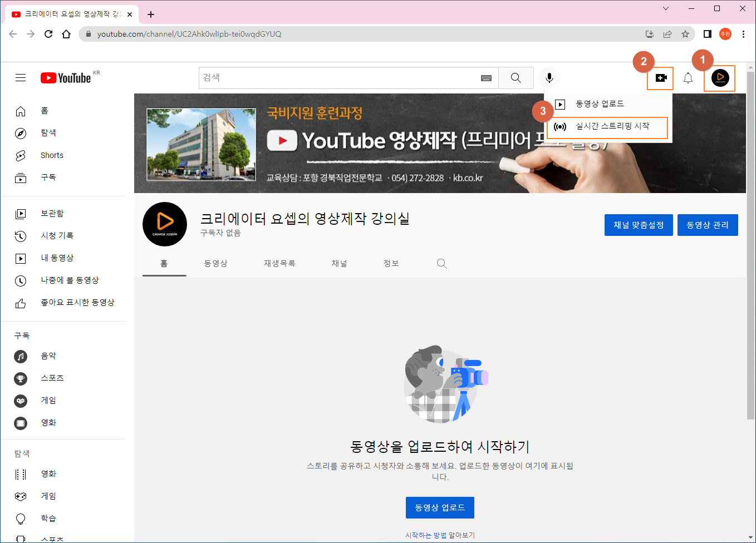
Task: Go back with browser back arrow
Action: (13, 34)
